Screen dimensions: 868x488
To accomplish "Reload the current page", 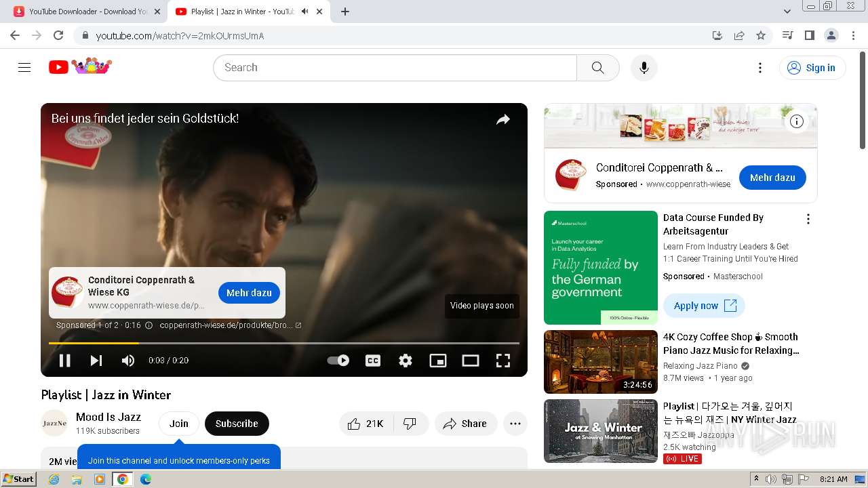I will coord(58,35).
